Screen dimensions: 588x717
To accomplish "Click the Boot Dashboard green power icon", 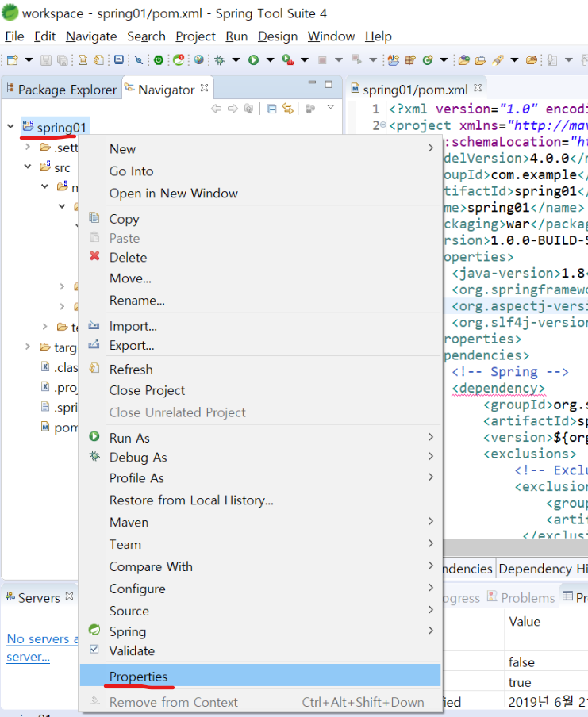I will pyautogui.click(x=159, y=60).
